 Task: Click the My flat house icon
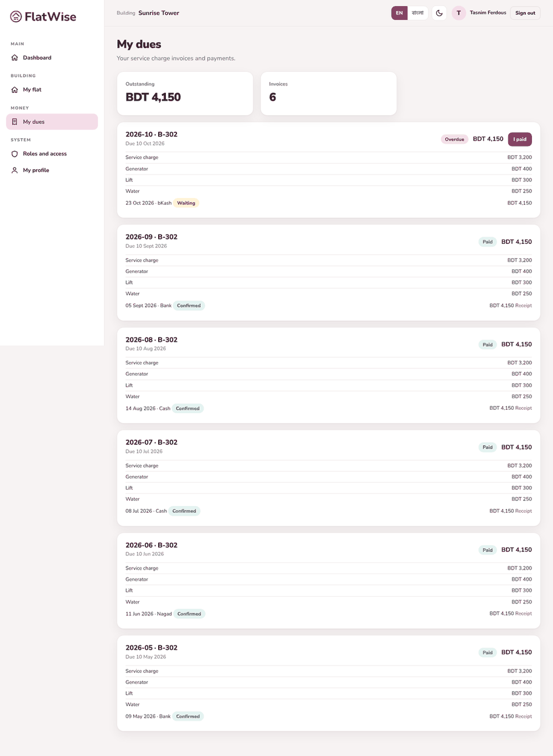14,90
